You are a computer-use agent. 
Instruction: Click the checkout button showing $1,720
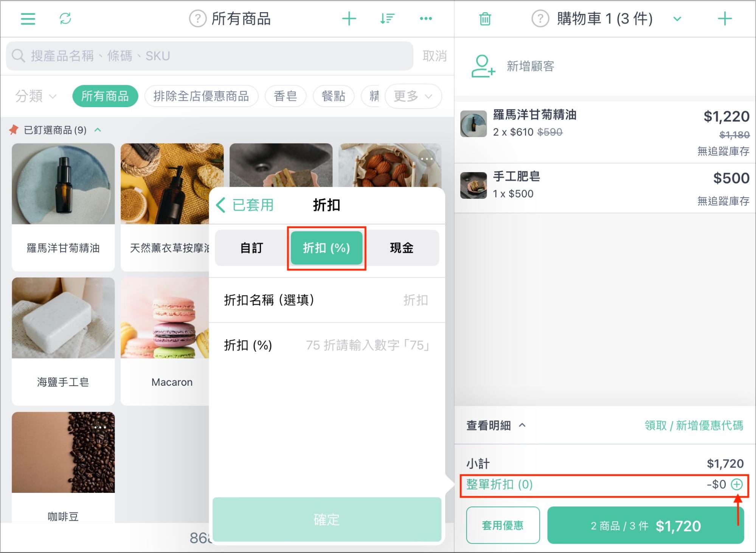646,525
